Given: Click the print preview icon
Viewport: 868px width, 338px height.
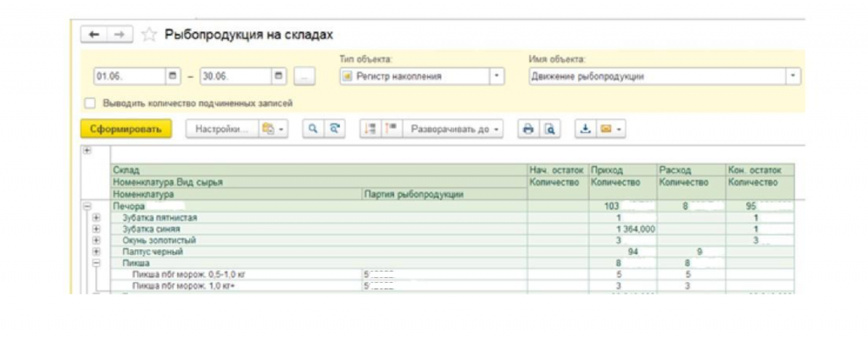Looking at the screenshot, I should coord(549,129).
